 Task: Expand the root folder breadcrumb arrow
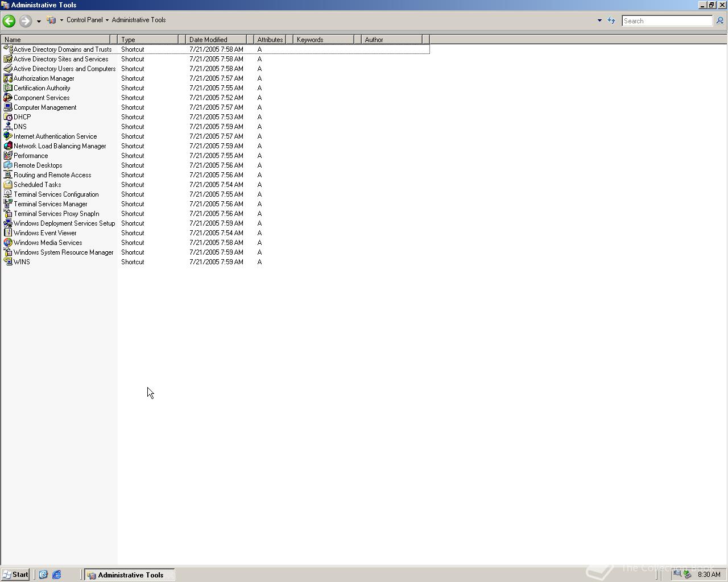pos(61,20)
